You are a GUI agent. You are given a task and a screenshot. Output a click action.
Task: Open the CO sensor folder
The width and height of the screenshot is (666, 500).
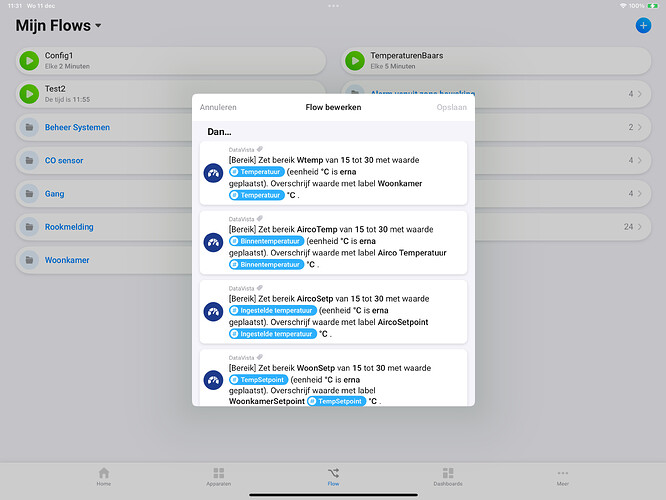tap(104, 160)
